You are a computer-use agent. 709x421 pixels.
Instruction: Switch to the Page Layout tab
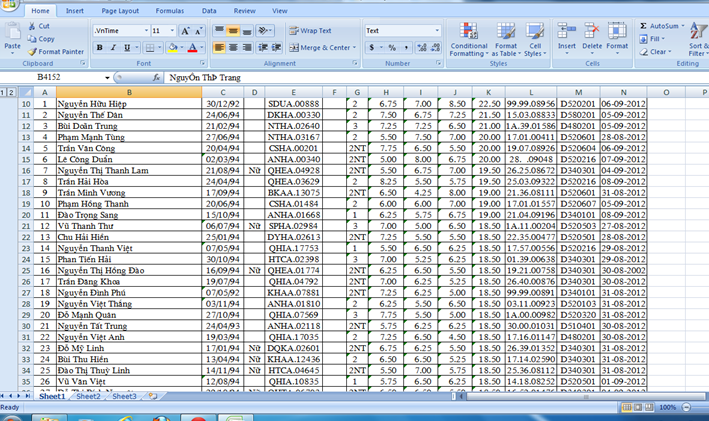point(120,11)
